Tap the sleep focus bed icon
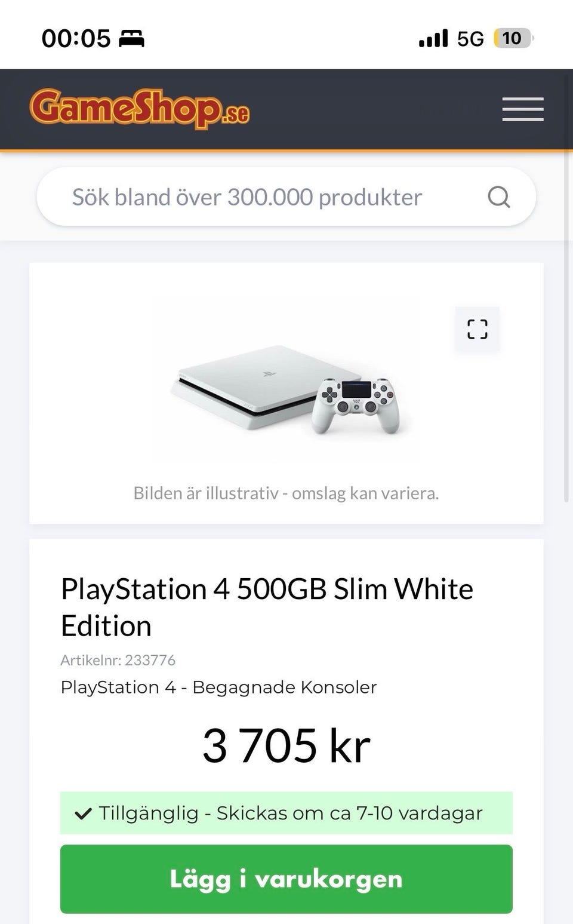 pyautogui.click(x=131, y=39)
